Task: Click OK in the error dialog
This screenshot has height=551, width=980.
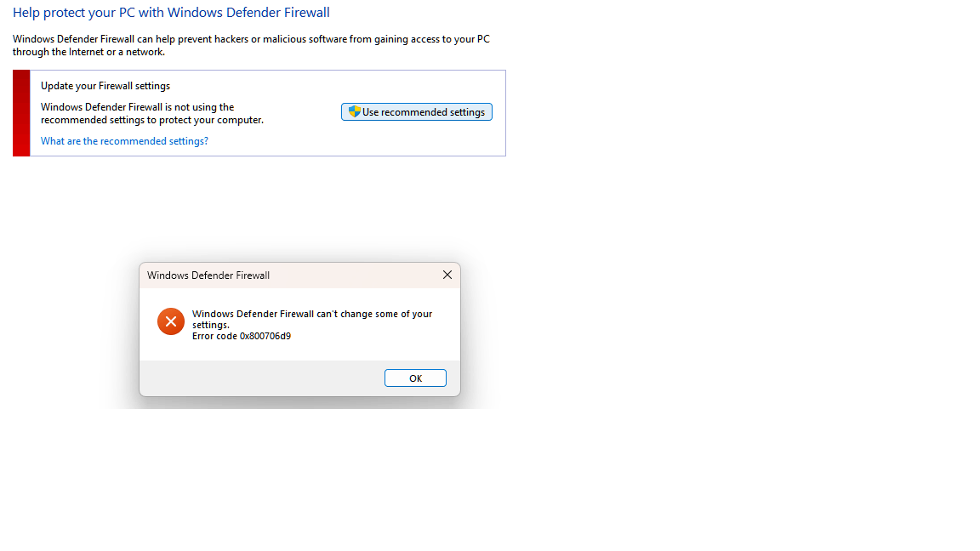Action: [x=415, y=378]
